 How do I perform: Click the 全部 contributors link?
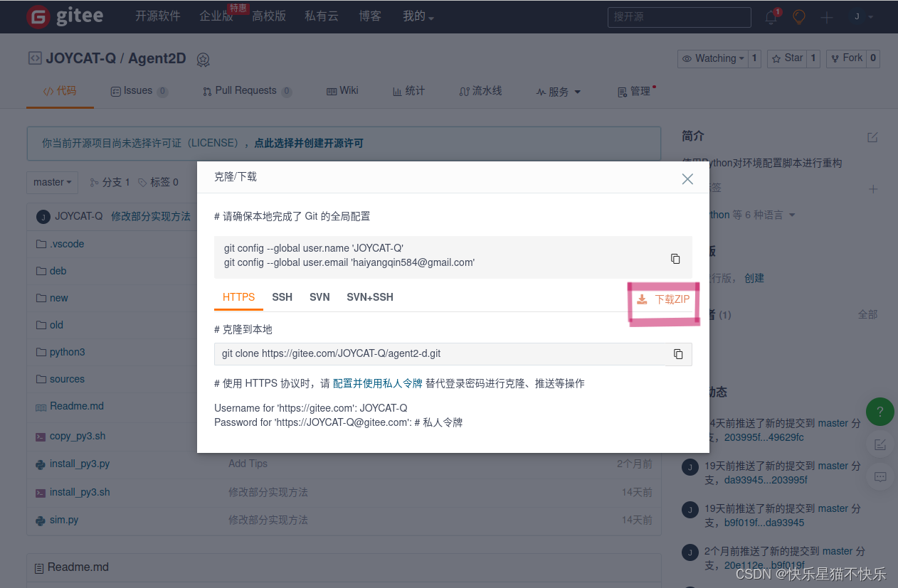pyautogui.click(x=867, y=314)
